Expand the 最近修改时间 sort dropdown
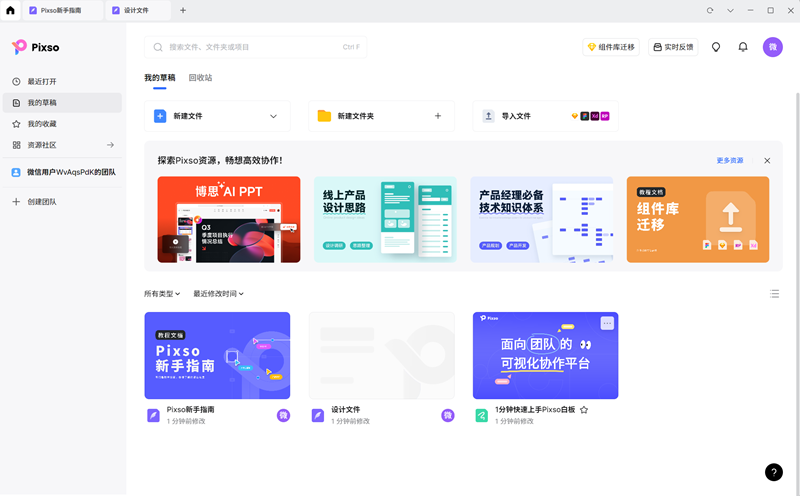Screen dimensions: 800x496 coord(218,293)
